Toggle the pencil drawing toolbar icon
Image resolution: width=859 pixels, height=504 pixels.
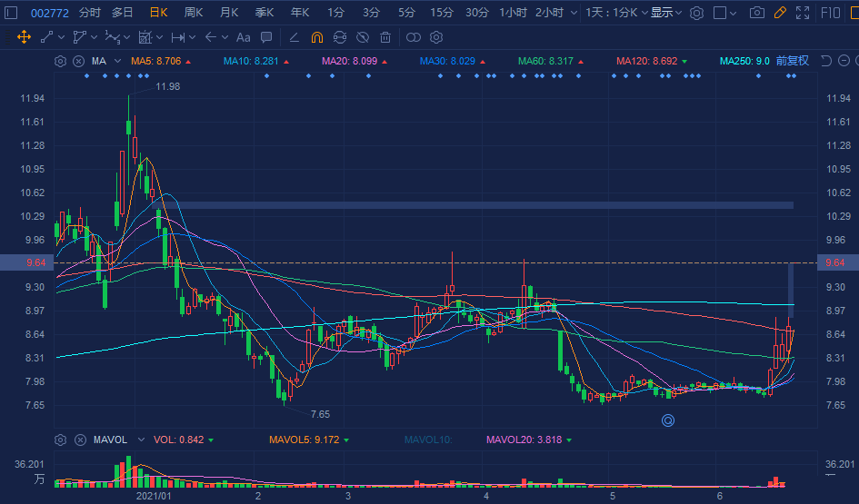[779, 13]
